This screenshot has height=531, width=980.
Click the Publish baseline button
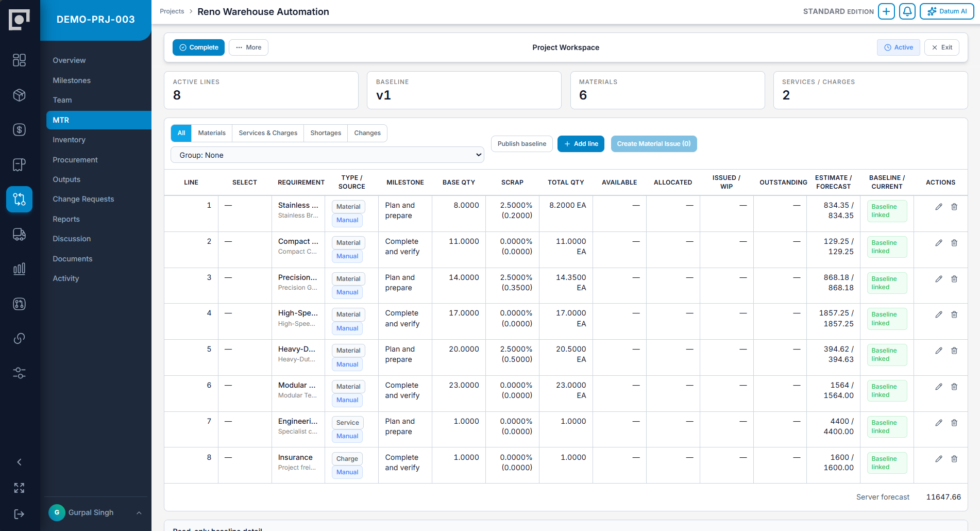[522, 144]
